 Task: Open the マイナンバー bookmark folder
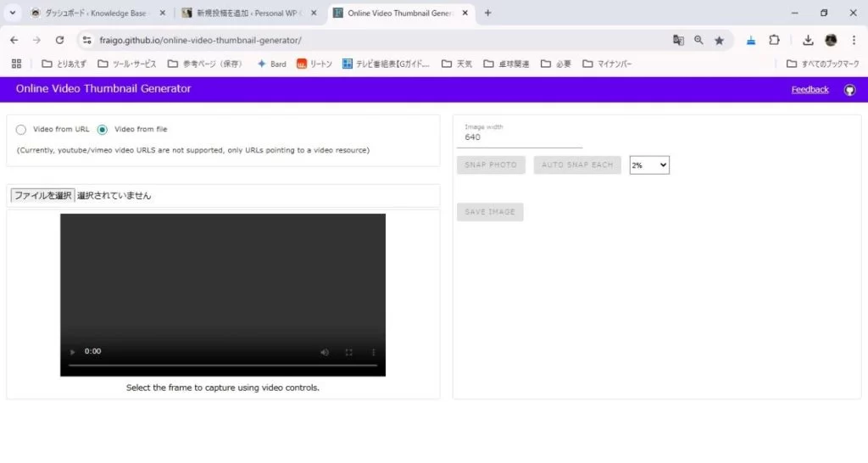[607, 64]
